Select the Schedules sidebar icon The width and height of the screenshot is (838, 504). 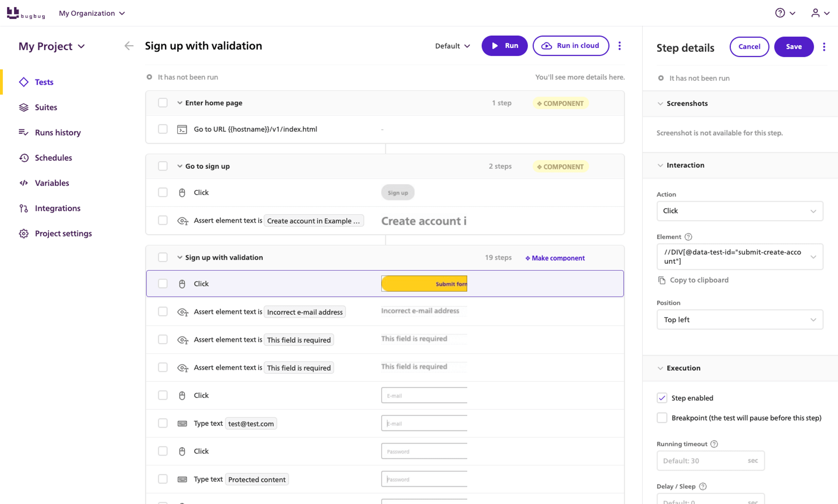[24, 158]
